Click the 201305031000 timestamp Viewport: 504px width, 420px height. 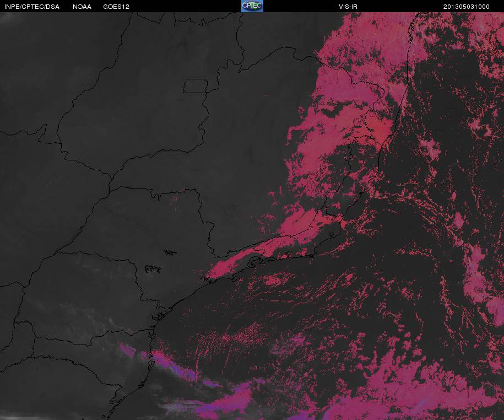(x=467, y=7)
